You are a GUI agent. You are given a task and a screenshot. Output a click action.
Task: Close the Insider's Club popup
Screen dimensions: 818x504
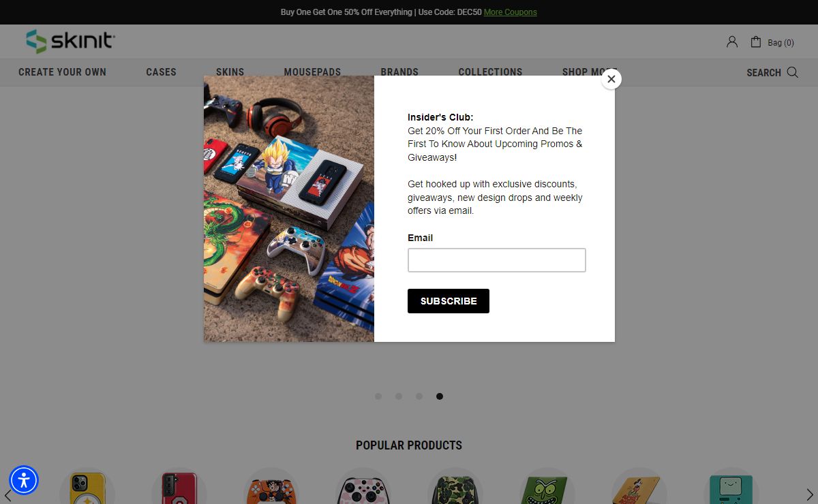(611, 79)
